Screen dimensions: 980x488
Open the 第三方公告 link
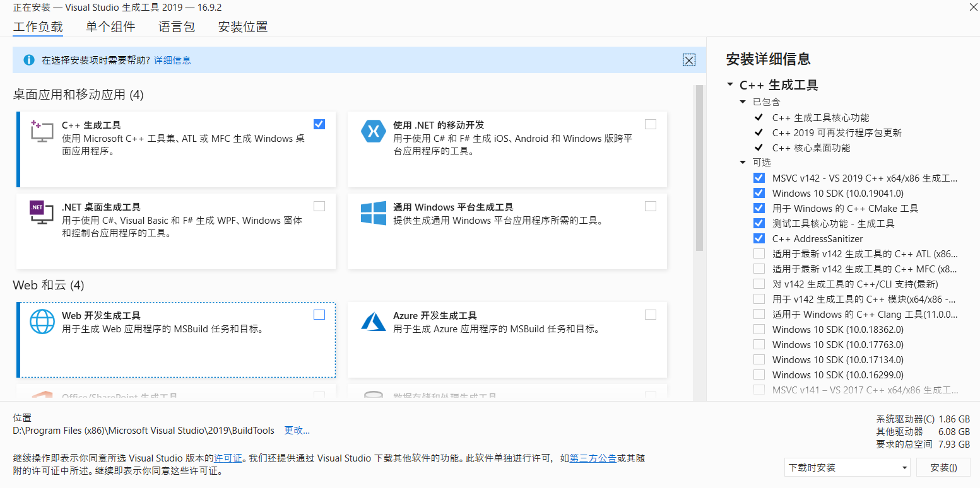(x=593, y=459)
